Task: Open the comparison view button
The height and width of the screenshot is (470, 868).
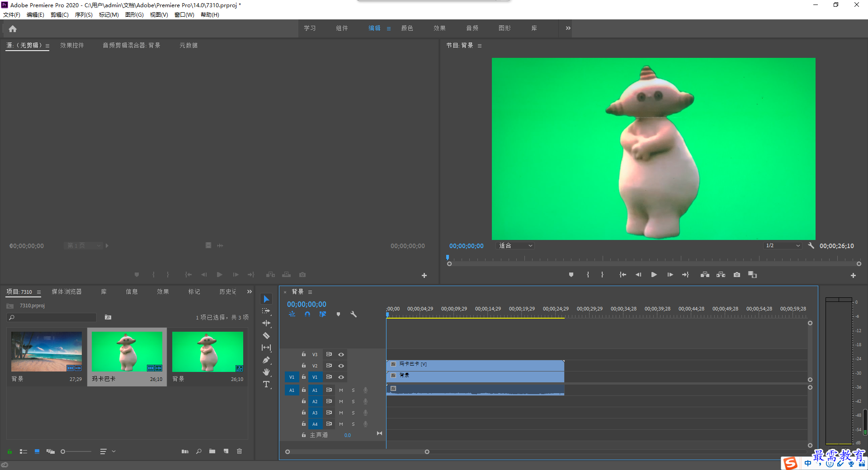Action: (x=752, y=275)
